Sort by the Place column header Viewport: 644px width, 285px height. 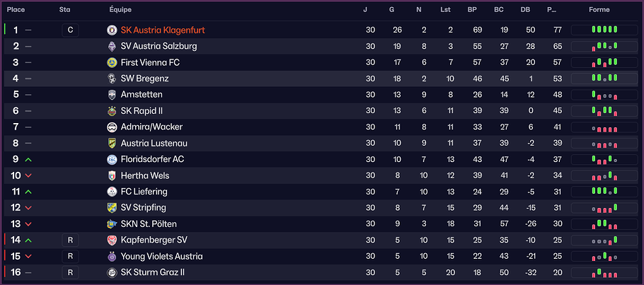tap(16, 10)
